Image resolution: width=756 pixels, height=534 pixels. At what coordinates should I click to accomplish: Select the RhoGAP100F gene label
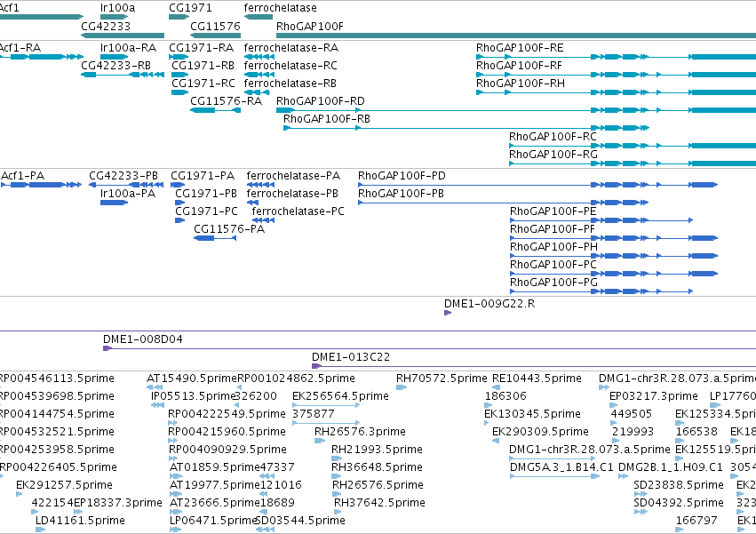pos(310,26)
